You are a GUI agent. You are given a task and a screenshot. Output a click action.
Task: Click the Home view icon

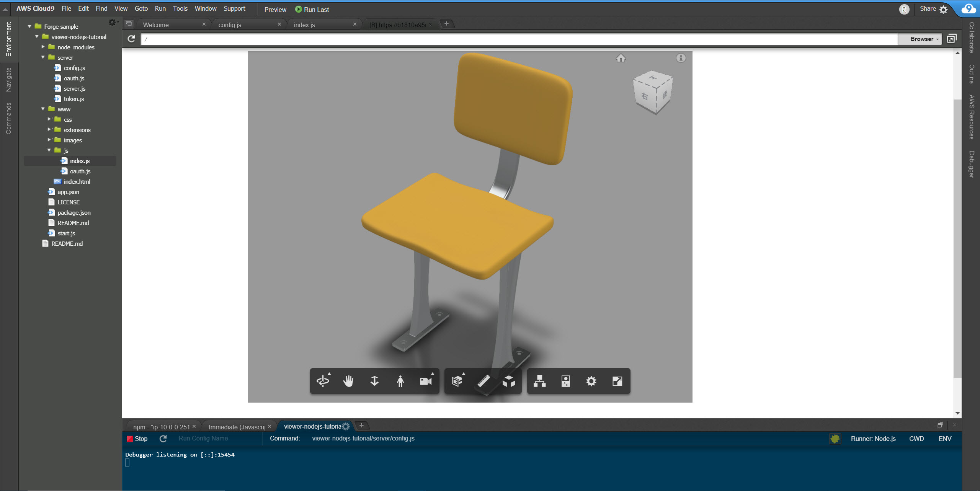[x=621, y=58]
